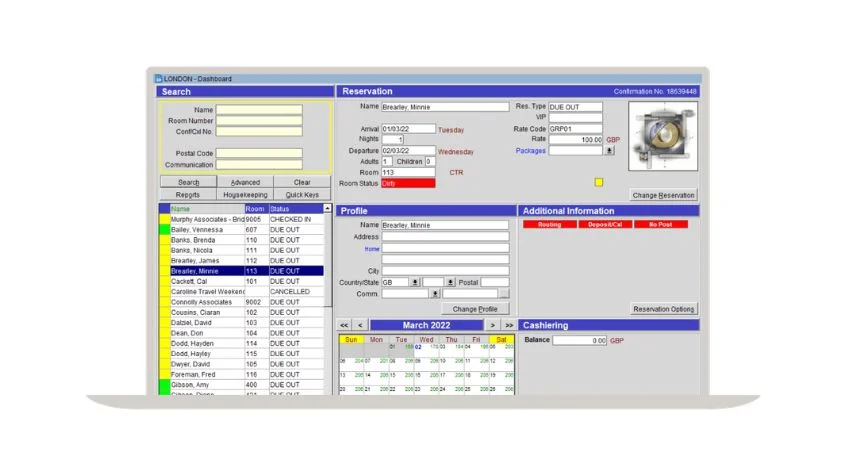Click the ellipsis button beside Comm. field
847x460 pixels.
tap(503, 294)
